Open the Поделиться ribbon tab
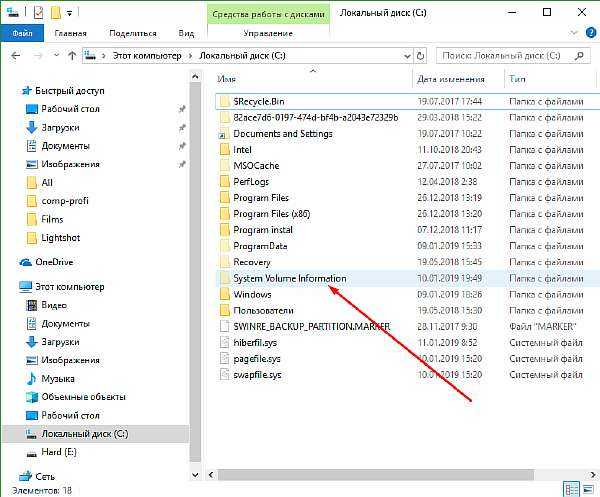The image size is (600, 497). point(133,34)
